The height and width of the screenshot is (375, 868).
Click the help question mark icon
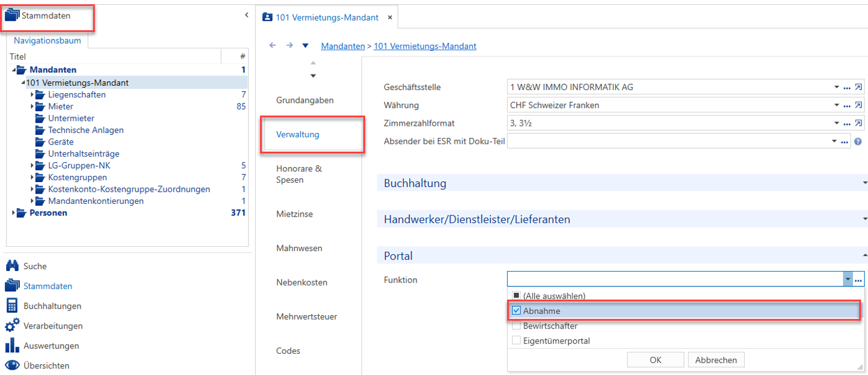click(858, 142)
